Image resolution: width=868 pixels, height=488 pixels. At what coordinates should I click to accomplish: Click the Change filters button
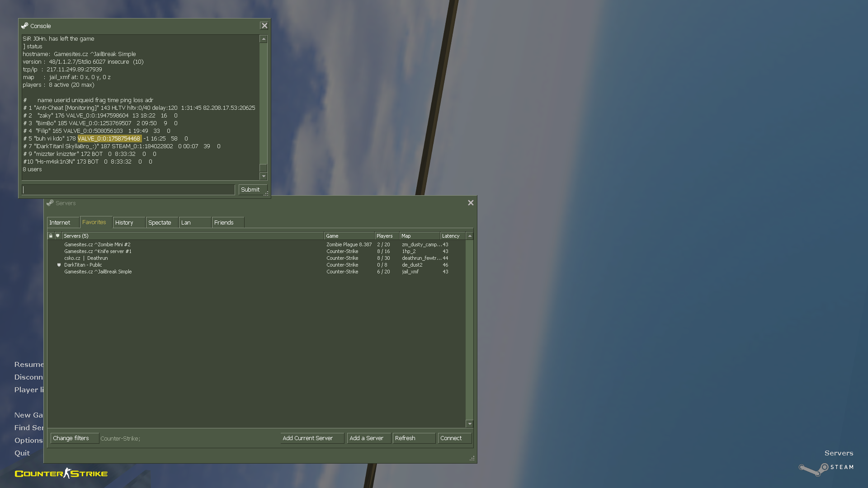coord(75,438)
